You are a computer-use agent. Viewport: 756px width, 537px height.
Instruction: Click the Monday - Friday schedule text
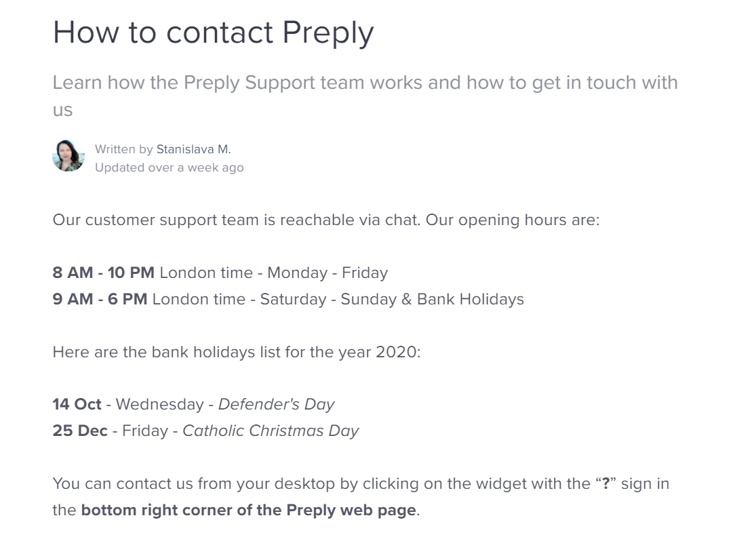coord(327,273)
